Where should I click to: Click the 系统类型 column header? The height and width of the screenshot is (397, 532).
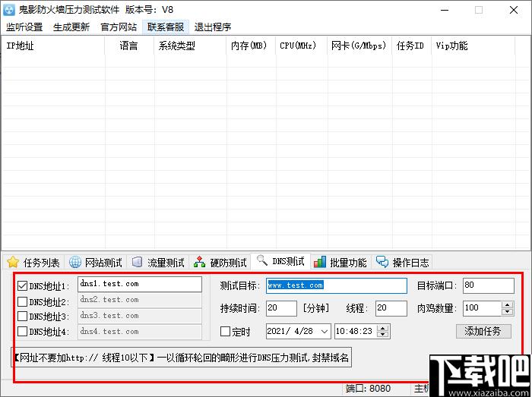(x=190, y=46)
